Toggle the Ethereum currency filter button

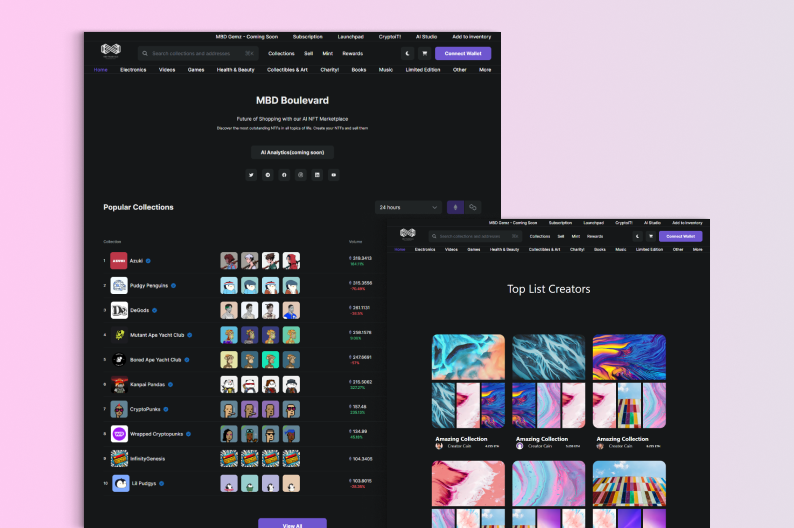[455, 207]
